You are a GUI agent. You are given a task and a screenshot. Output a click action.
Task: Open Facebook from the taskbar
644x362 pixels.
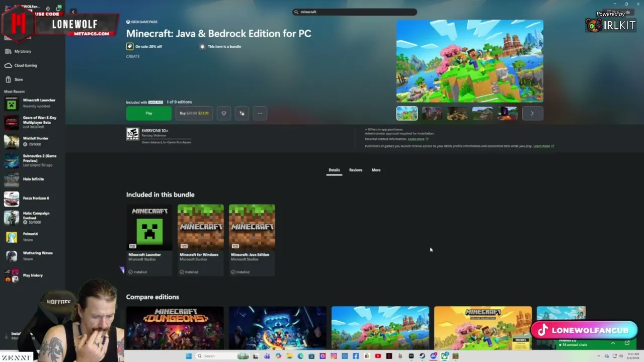[x=356, y=356]
